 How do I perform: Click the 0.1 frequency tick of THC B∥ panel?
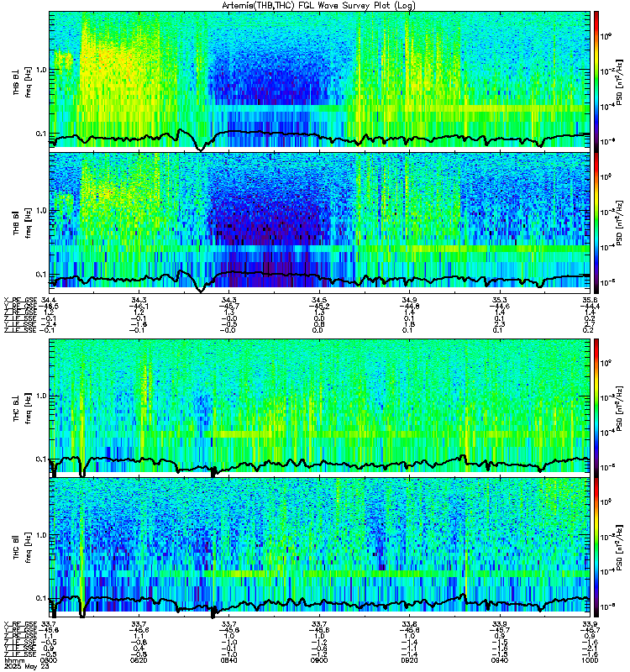pyautogui.click(x=40, y=598)
